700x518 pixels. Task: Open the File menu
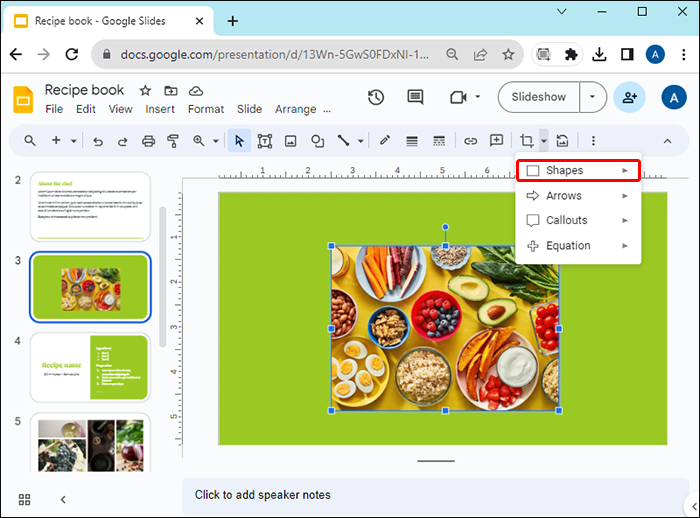pos(54,109)
